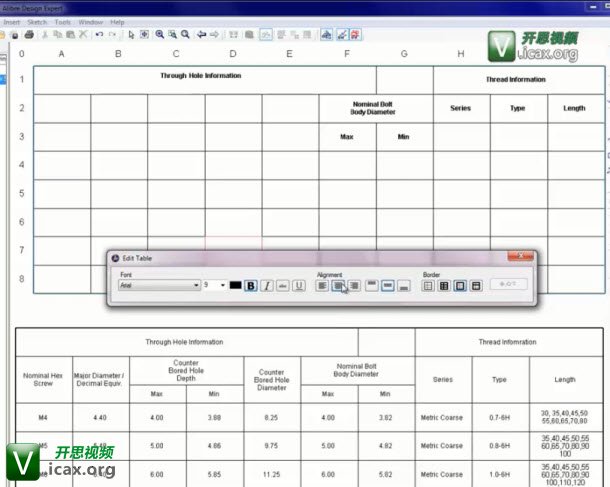Click the Delete X icon in the toolbar
The image size is (610, 487).
(x=83, y=35)
